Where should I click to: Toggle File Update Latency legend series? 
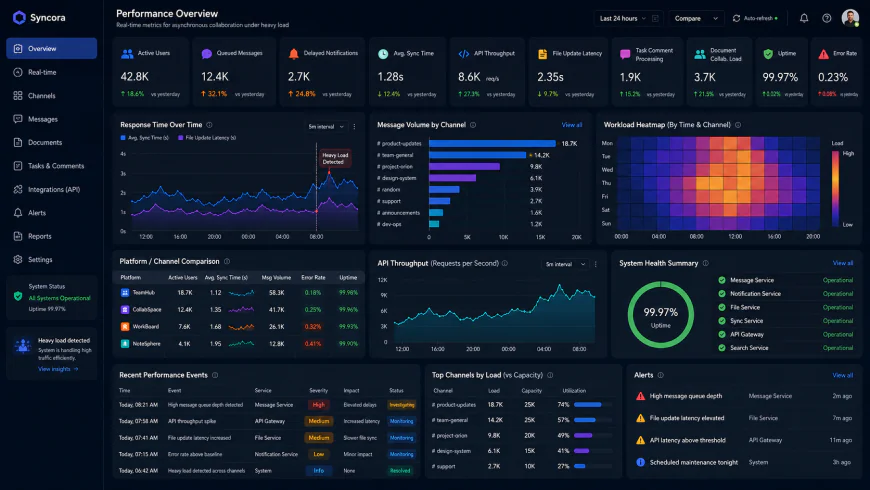(207, 138)
